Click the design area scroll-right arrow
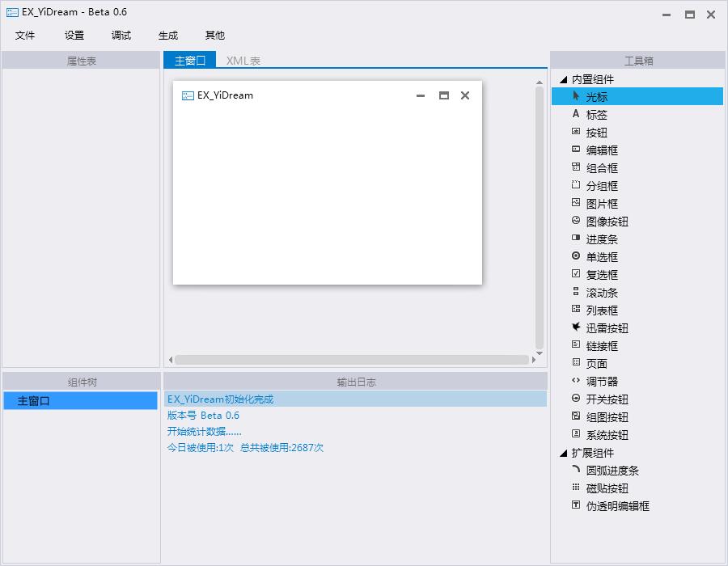 click(x=534, y=360)
